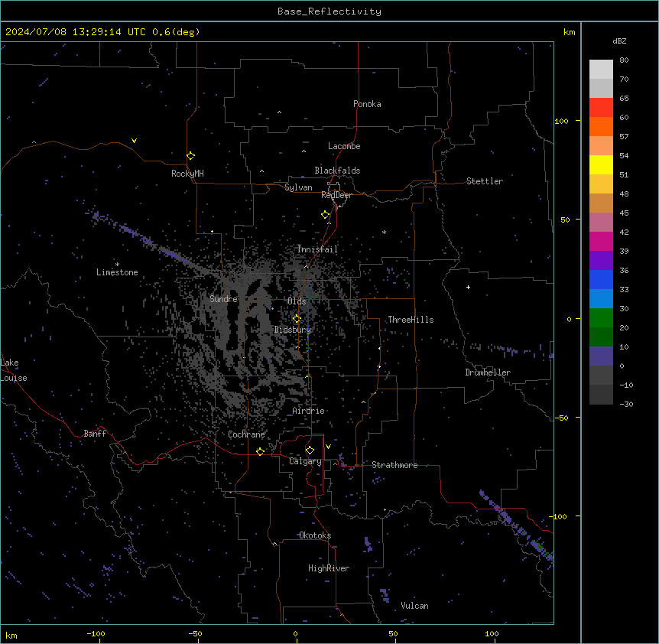Screen dimensions: 659x644
Task: Click the HighRiver label
Action: 329,568
